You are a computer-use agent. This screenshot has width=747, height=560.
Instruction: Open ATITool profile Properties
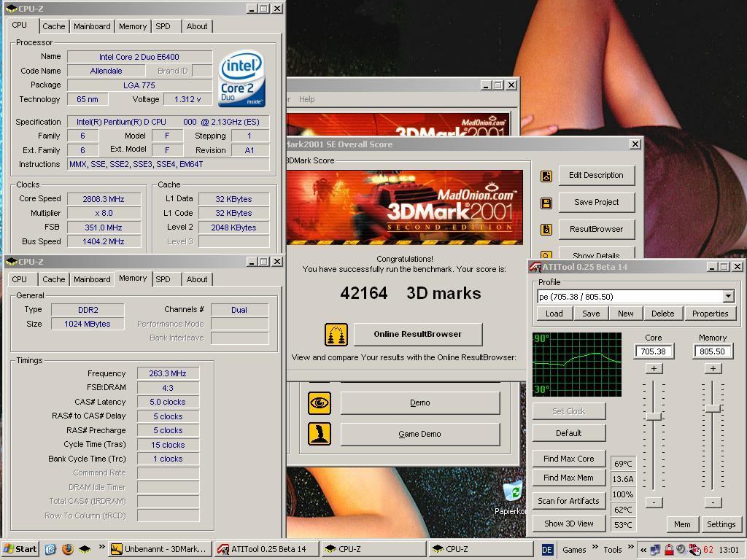[x=710, y=314]
